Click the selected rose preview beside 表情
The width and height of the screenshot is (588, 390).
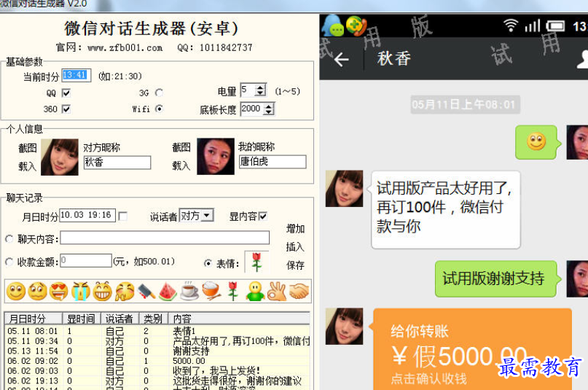[256, 262]
